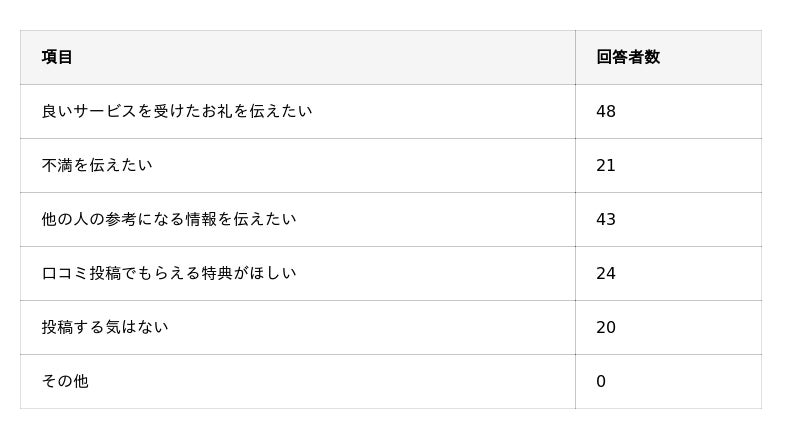Click the header divider between 項目 and 回答者数
800x439 pixels.
click(x=575, y=57)
